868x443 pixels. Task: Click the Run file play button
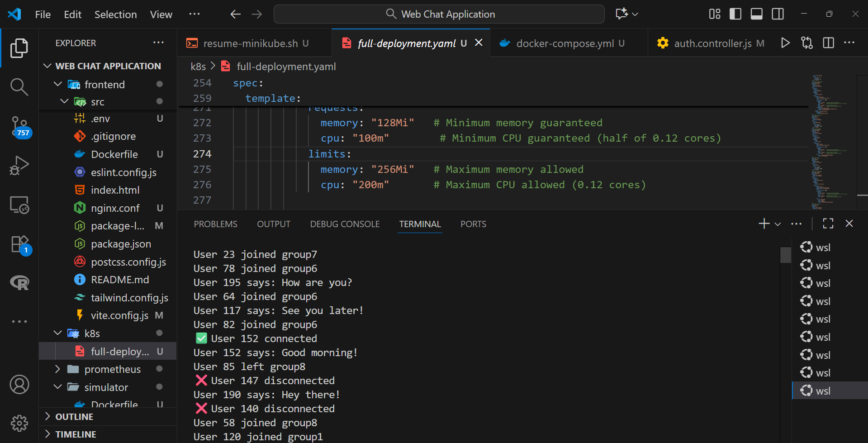click(785, 43)
